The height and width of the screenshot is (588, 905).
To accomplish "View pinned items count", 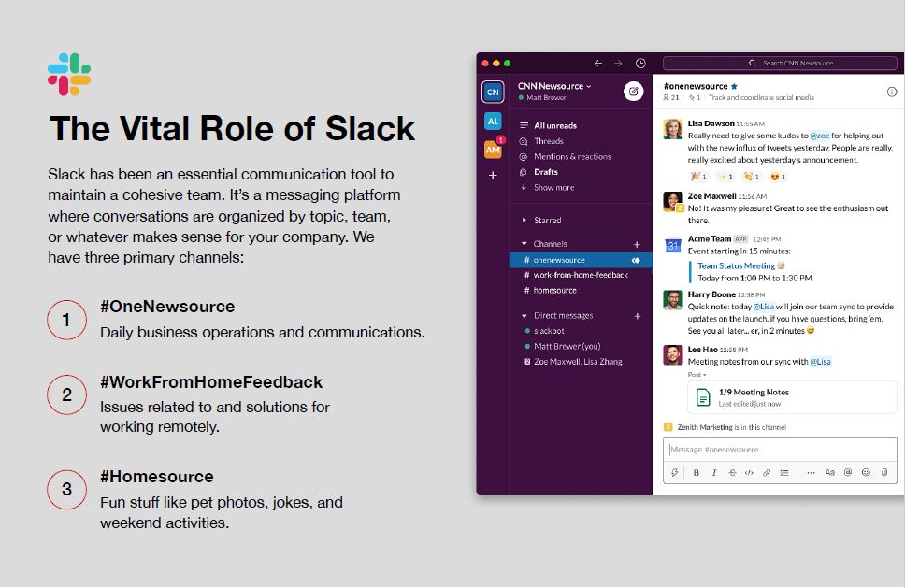I will 695,97.
